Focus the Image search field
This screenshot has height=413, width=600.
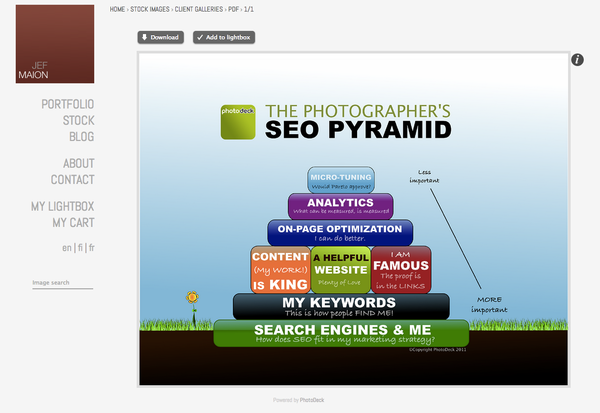(x=62, y=283)
